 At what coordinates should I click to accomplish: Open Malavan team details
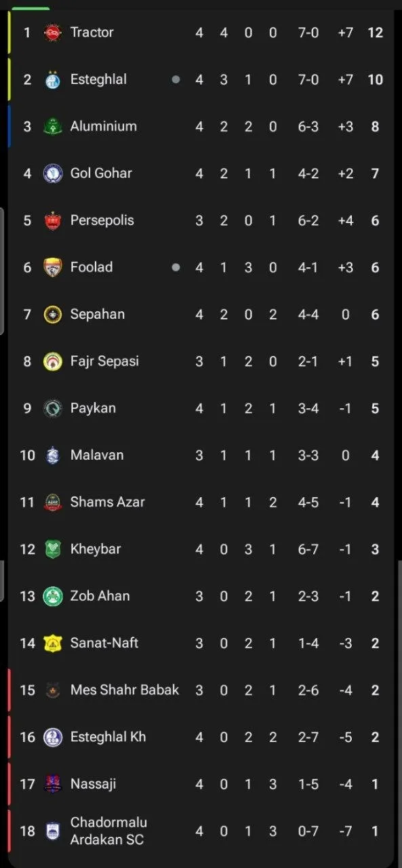coord(97,455)
